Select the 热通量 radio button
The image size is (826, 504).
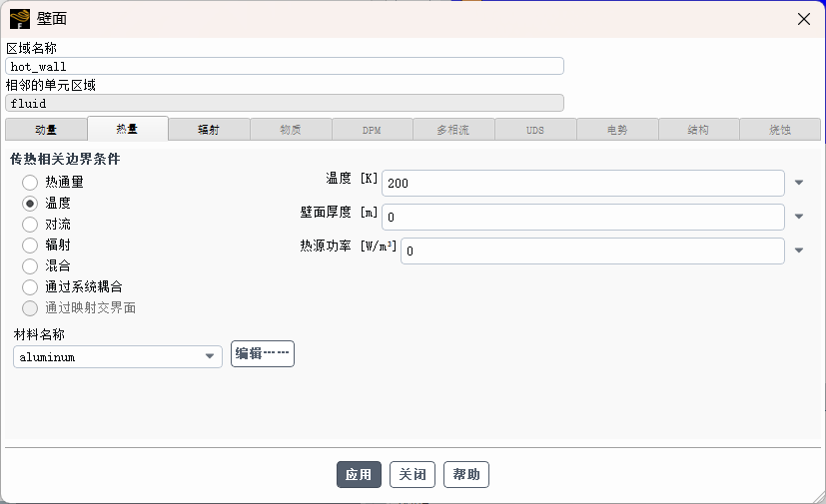[x=30, y=183]
